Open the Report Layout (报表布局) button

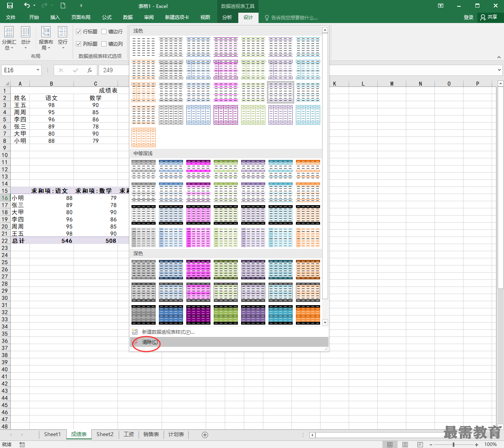[x=46, y=38]
